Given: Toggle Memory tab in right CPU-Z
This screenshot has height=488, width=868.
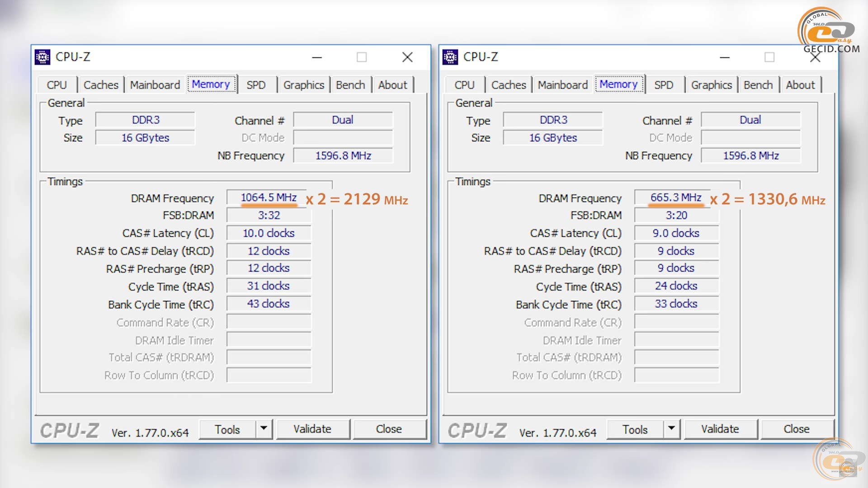Looking at the screenshot, I should [x=618, y=84].
